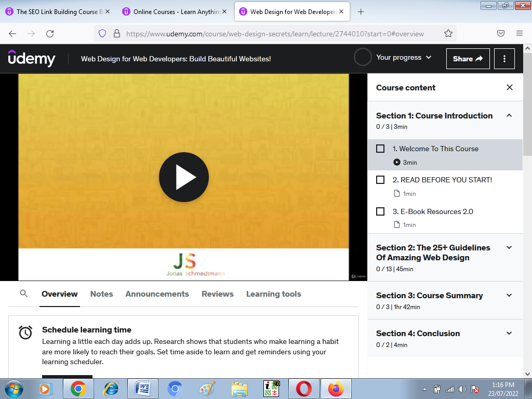The height and width of the screenshot is (399, 532).
Task: Click the volume icon in system tray
Action: [462, 389]
